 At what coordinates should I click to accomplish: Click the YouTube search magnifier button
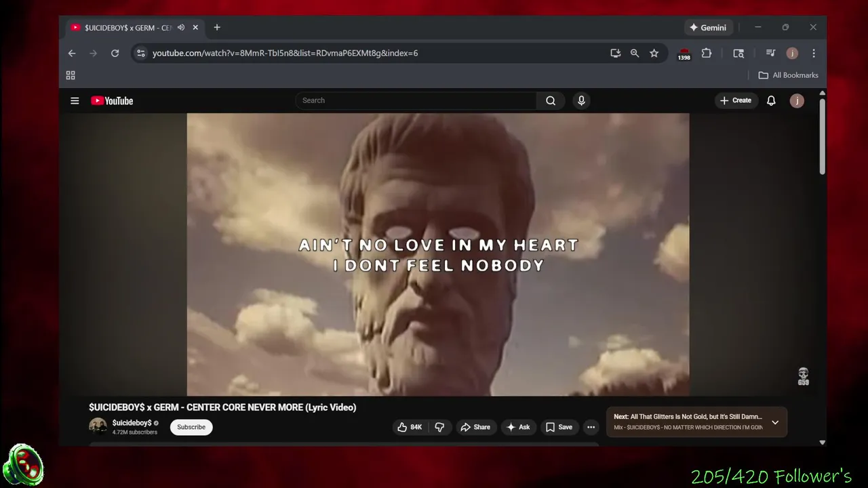551,100
